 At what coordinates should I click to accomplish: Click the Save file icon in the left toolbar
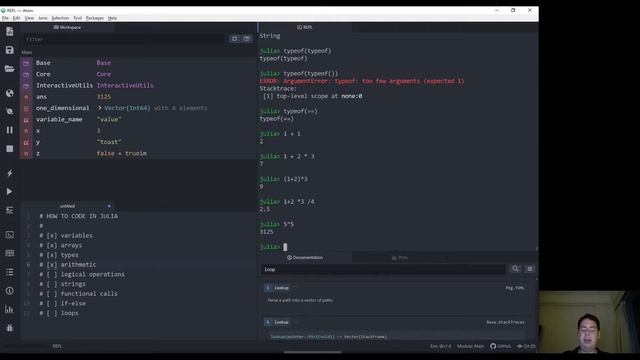coord(9,50)
